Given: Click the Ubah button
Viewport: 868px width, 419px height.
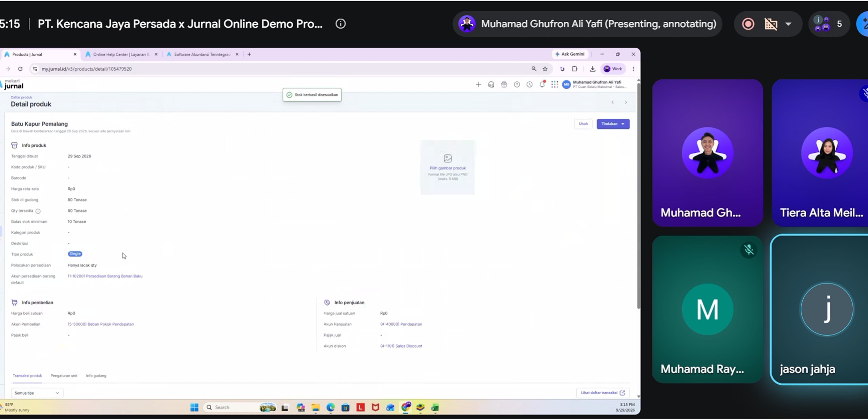Looking at the screenshot, I should tap(583, 124).
